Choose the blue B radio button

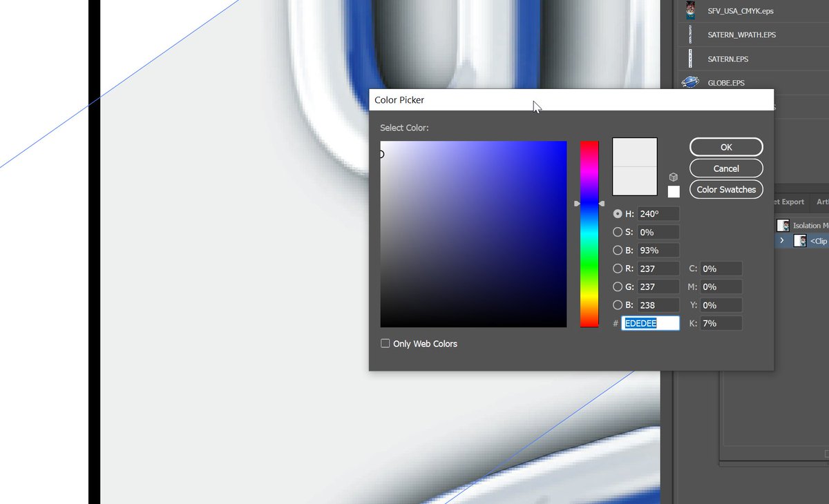pyautogui.click(x=618, y=304)
